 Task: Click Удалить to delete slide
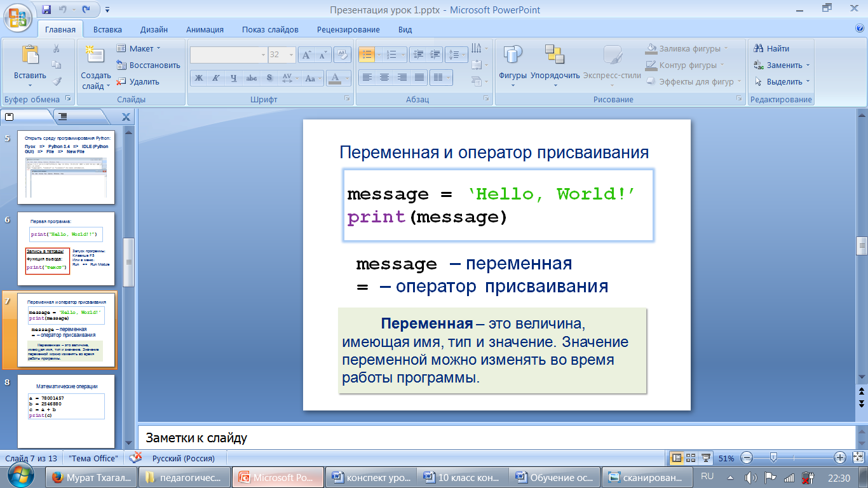pyautogui.click(x=138, y=81)
